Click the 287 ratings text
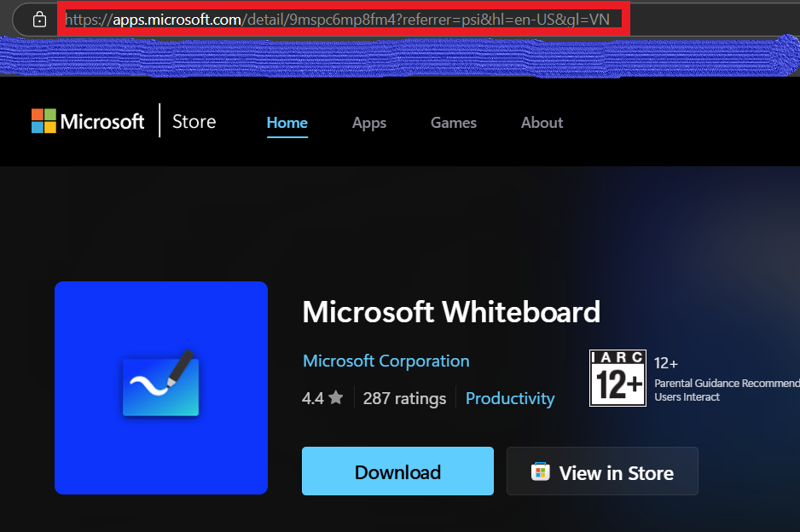Image resolution: width=800 pixels, height=532 pixels. point(404,398)
